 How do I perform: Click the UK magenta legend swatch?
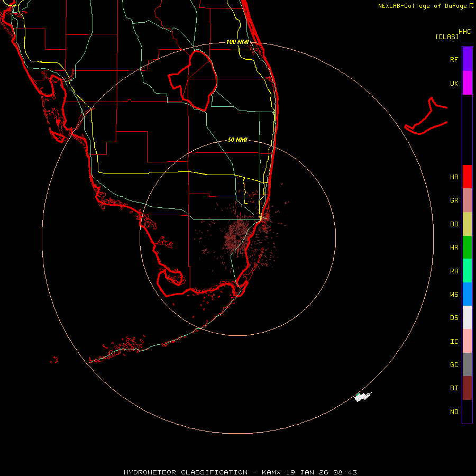click(467, 83)
